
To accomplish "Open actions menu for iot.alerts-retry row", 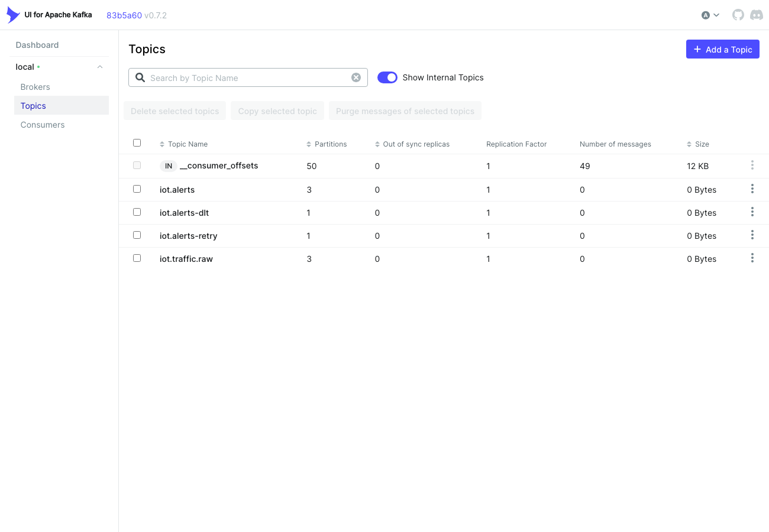I will coord(752,235).
